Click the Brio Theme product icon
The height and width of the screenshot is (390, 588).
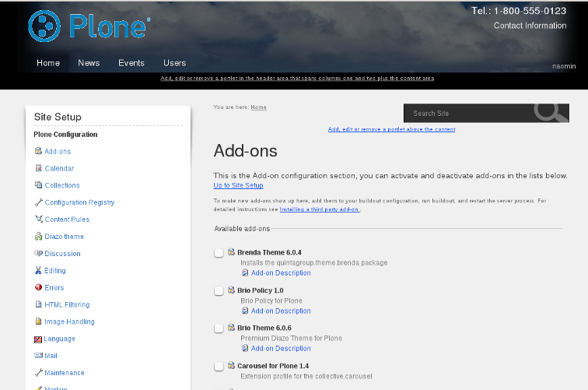point(231,327)
